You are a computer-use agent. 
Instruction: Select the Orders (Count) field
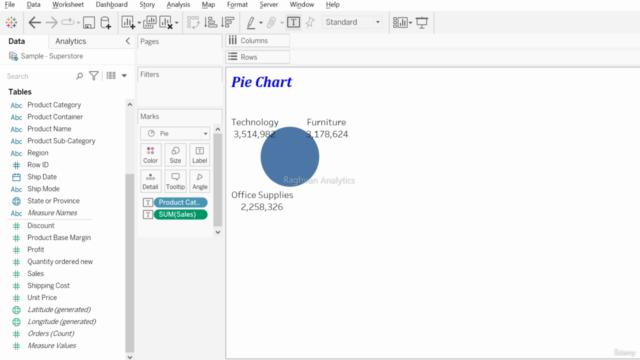point(51,333)
